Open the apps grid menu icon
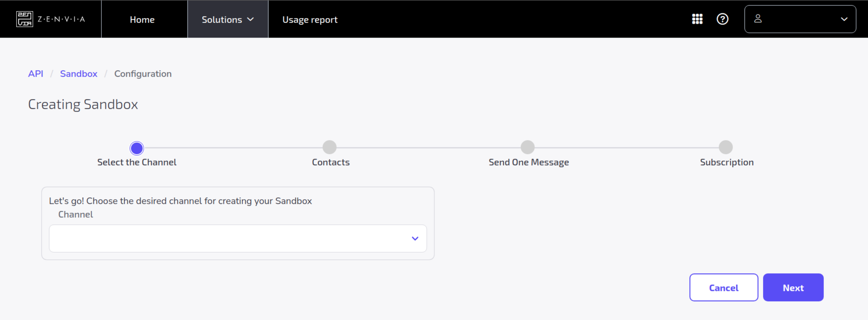Viewport: 868px width, 320px height. tap(697, 19)
